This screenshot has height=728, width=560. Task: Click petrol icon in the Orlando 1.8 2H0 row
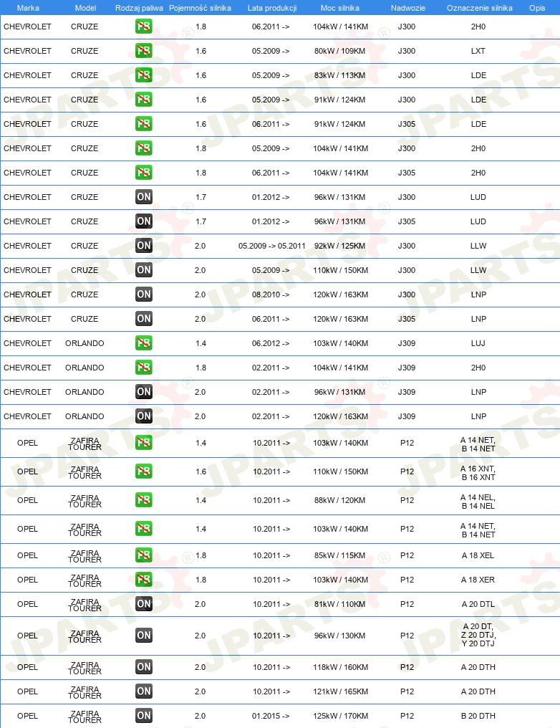coord(144,368)
